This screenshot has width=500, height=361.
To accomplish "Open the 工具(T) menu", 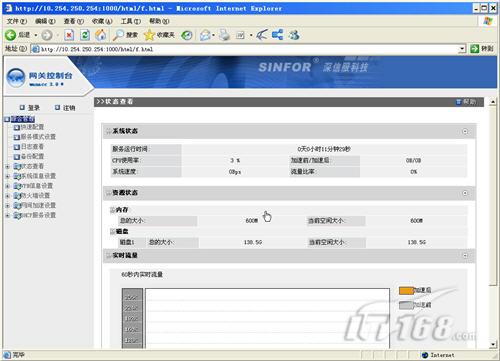I will 130,21.
